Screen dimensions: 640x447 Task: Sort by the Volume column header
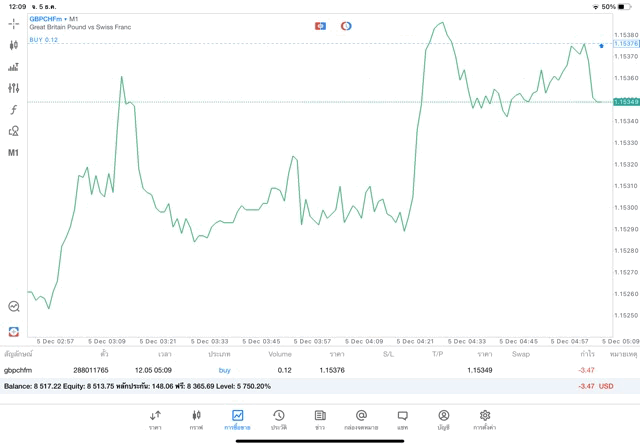pyautogui.click(x=280, y=354)
